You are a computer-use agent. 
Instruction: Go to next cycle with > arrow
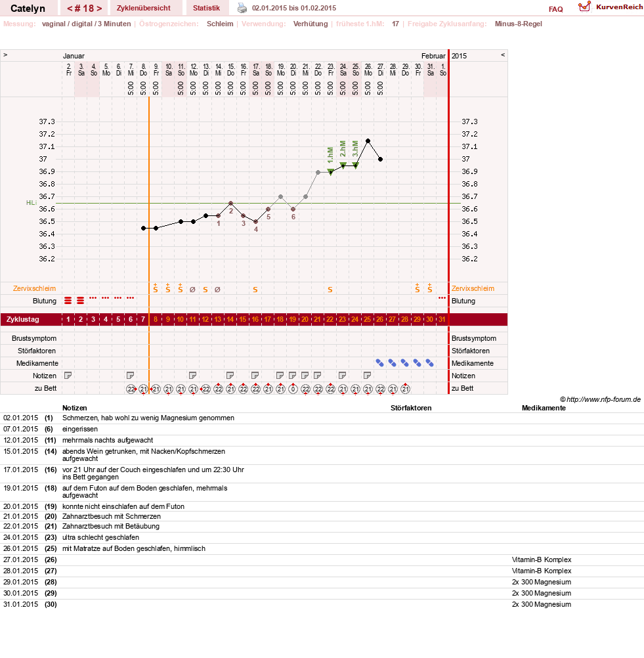(99, 9)
